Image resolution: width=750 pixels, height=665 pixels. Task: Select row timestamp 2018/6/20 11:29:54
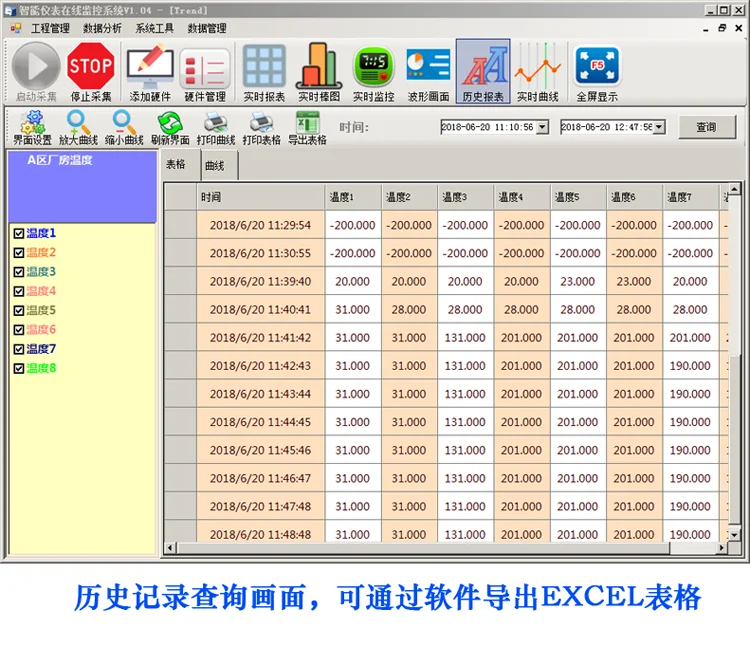click(x=260, y=225)
